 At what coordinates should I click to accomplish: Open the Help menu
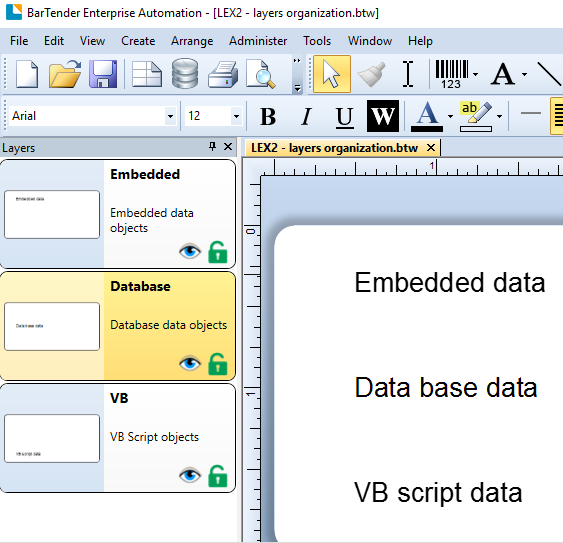tap(420, 41)
